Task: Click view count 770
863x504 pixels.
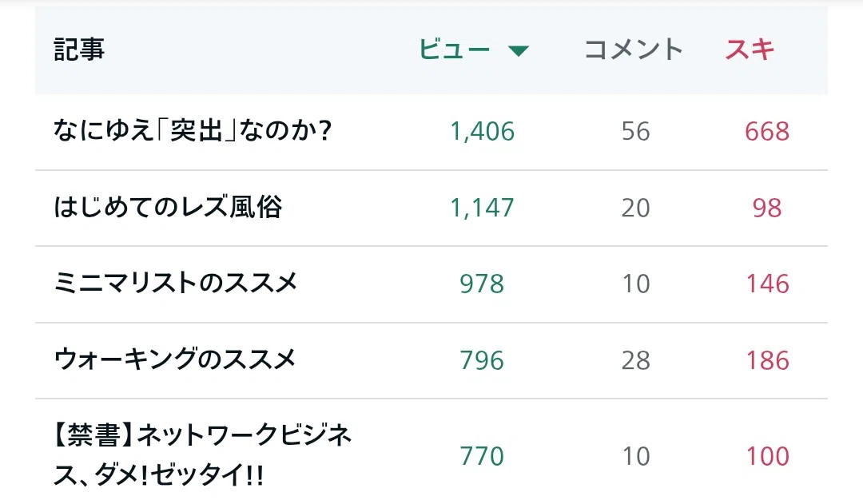Action: tap(482, 456)
